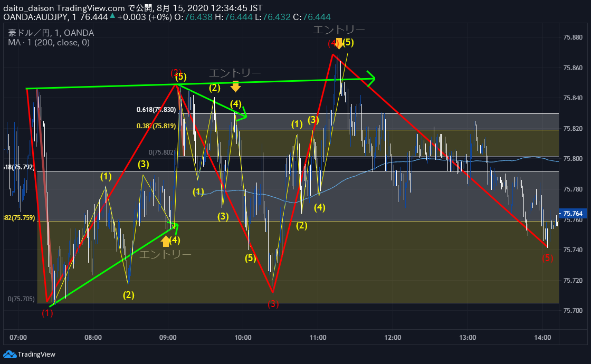Click the 75.820 price axis label

pyautogui.click(x=573, y=129)
